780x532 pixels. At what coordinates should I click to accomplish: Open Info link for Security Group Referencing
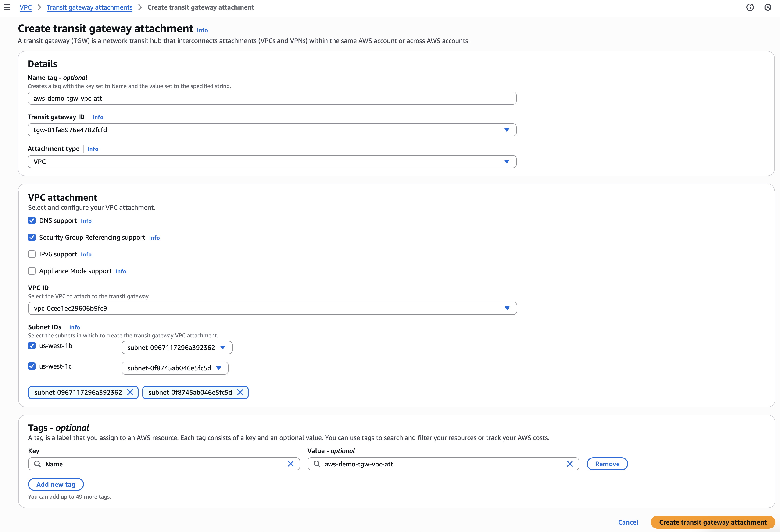(154, 238)
